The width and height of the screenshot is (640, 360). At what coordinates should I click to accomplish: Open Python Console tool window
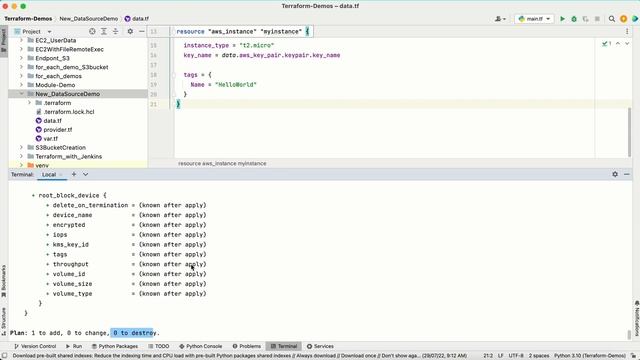201,346
